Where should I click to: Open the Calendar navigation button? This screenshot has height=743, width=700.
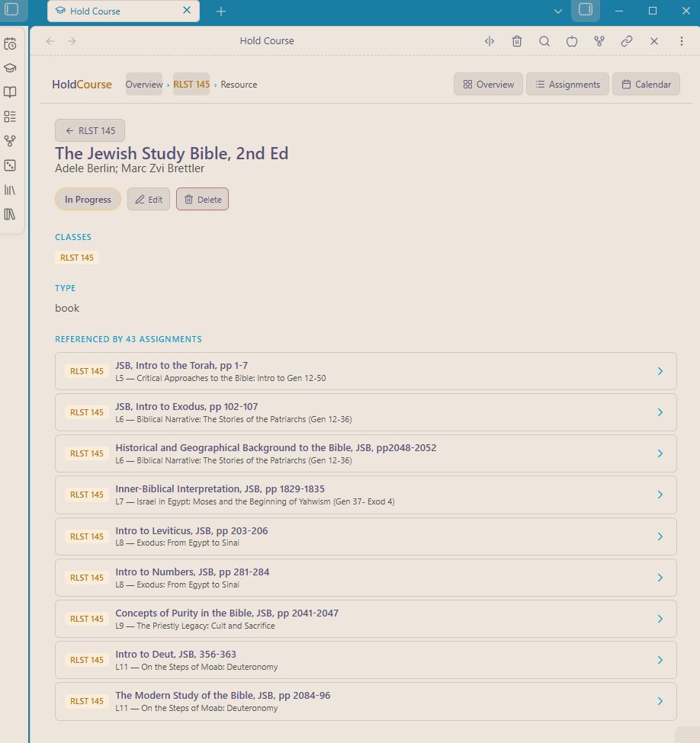[x=646, y=85]
